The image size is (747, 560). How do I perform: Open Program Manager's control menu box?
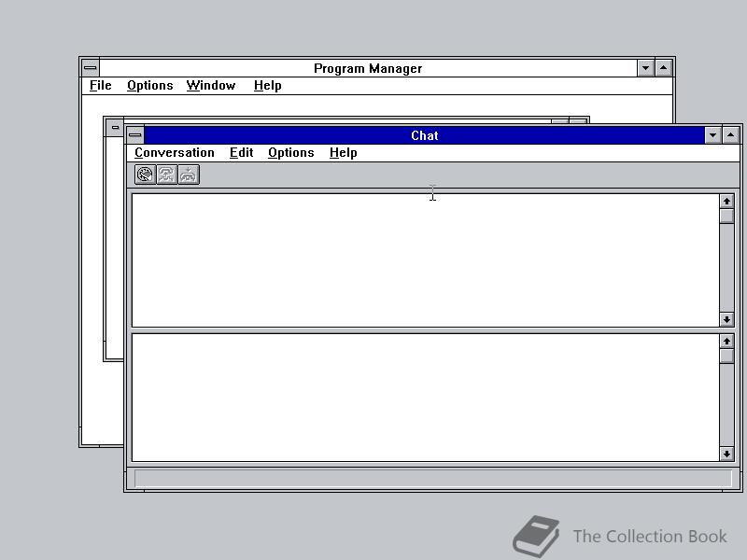[x=91, y=68]
